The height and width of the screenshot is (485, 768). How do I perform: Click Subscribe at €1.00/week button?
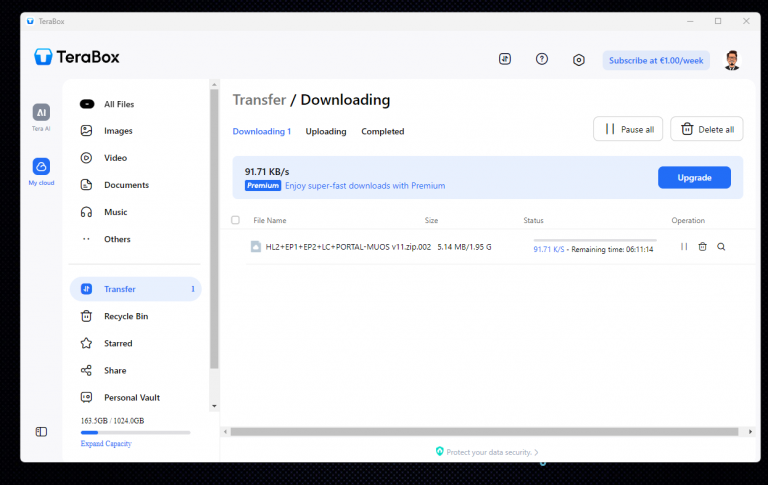pyautogui.click(x=656, y=60)
